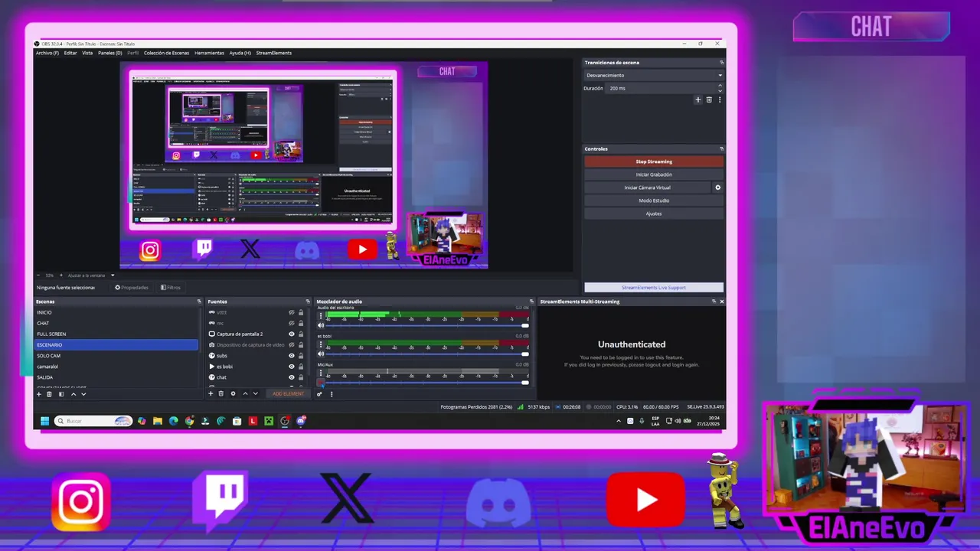Hide the es bobi source eye icon
The height and width of the screenshot is (551, 980).
(291, 367)
